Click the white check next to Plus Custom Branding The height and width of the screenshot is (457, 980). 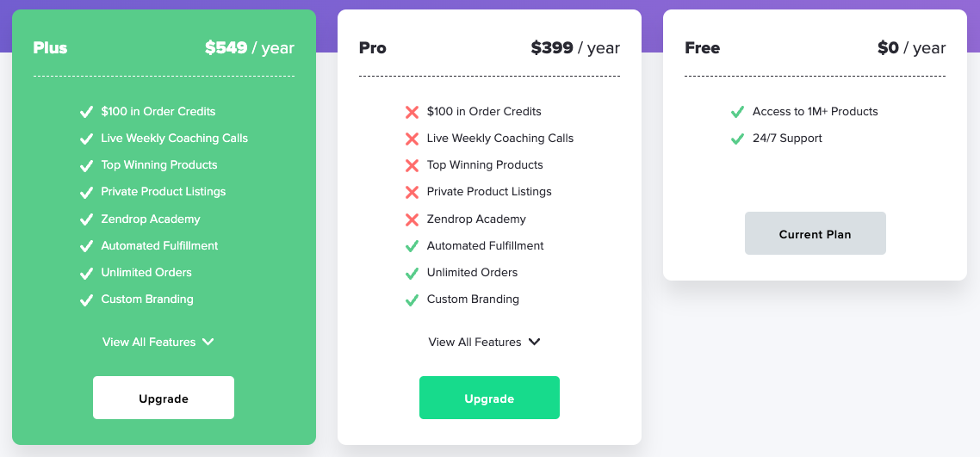[x=86, y=300]
